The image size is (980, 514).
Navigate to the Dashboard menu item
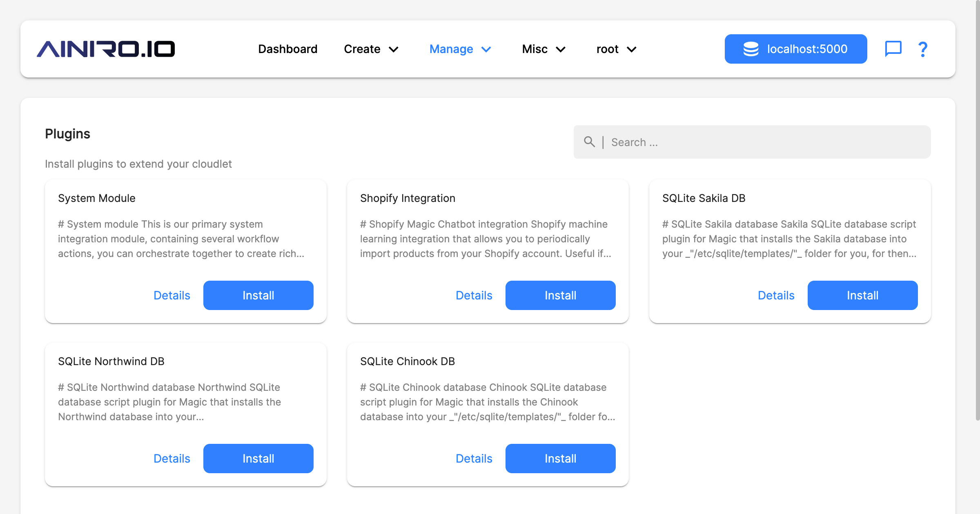(x=287, y=49)
